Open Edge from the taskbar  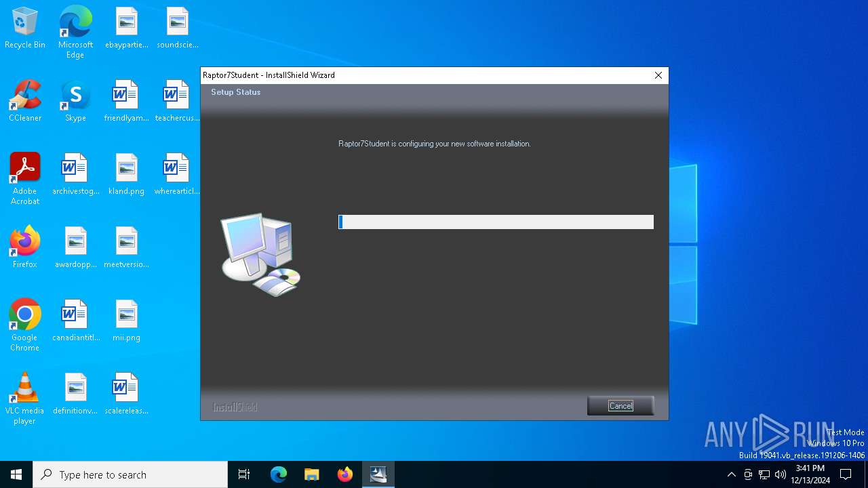pos(279,474)
